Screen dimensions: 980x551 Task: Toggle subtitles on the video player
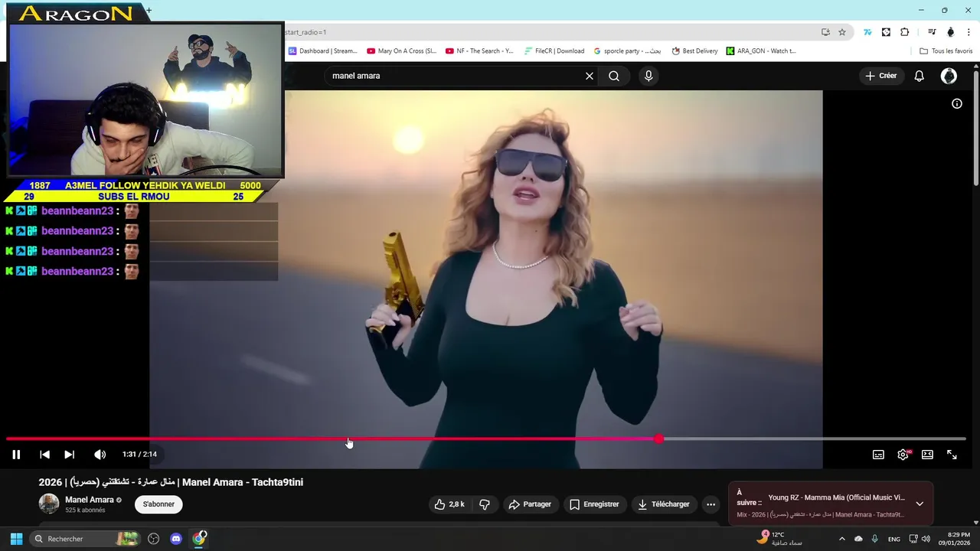(x=878, y=455)
